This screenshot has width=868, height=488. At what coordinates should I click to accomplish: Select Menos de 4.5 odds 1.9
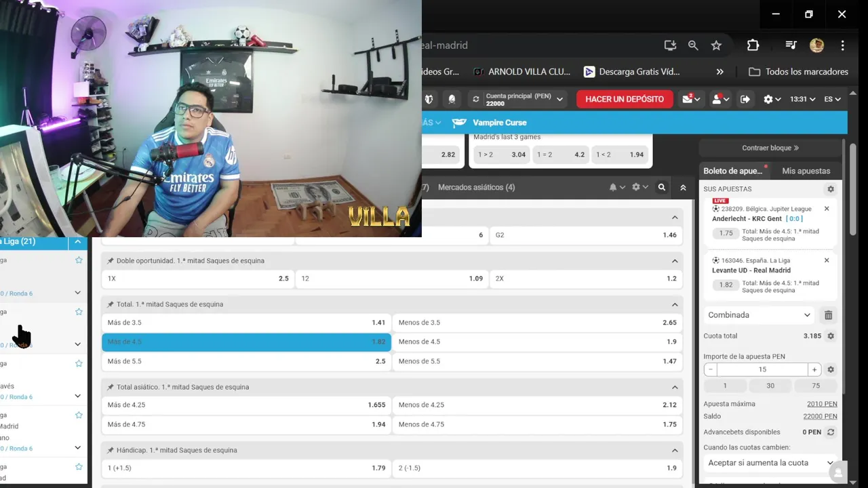coord(538,342)
